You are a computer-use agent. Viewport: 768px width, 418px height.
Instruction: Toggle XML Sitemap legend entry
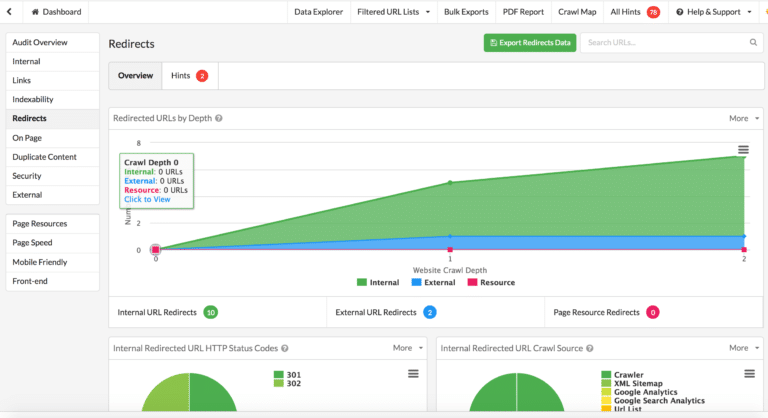tap(632, 384)
